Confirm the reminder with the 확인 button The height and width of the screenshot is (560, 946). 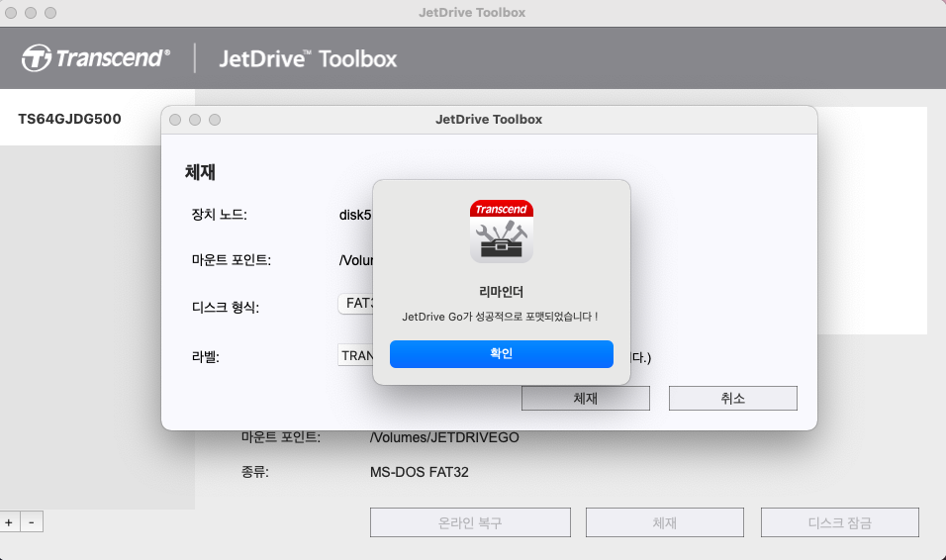(x=502, y=353)
